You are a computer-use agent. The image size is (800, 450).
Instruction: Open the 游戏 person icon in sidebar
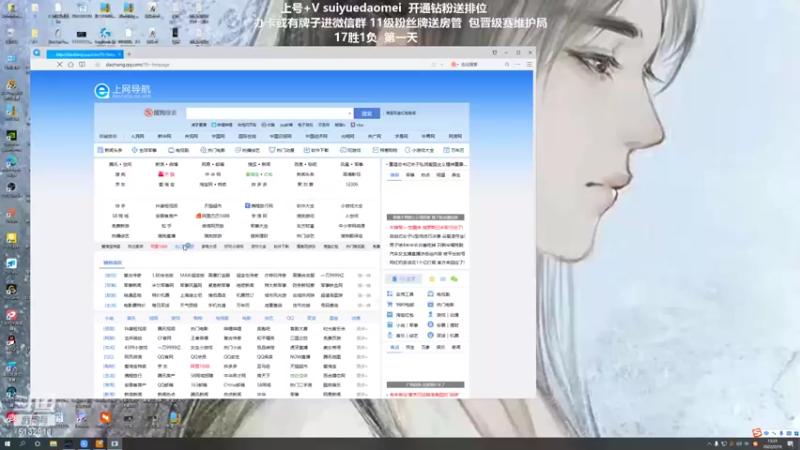(431, 314)
